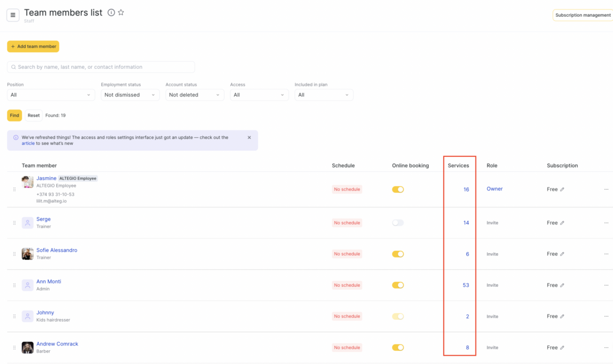The image size is (613, 364).
Task: Open the three-dot menu for Serge
Action: (606, 223)
